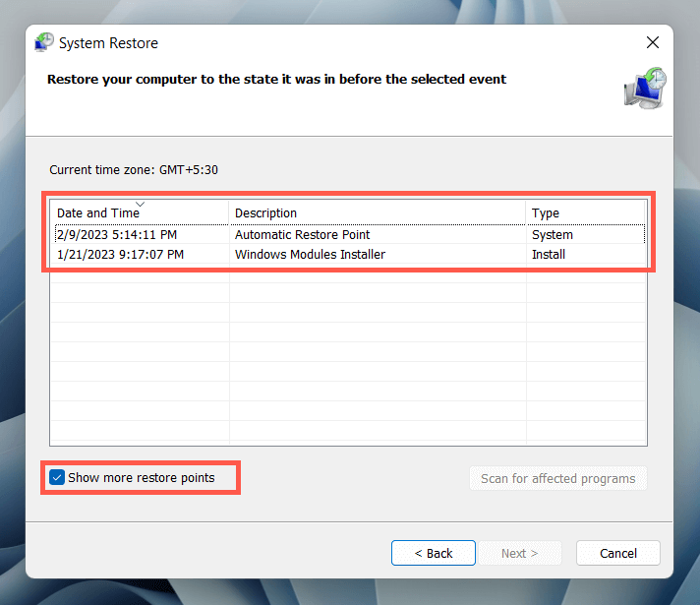Select the 2/9/2023 5:14:11 PM restore point
Image resolution: width=700 pixels, height=605 pixels.
pyautogui.click(x=350, y=234)
